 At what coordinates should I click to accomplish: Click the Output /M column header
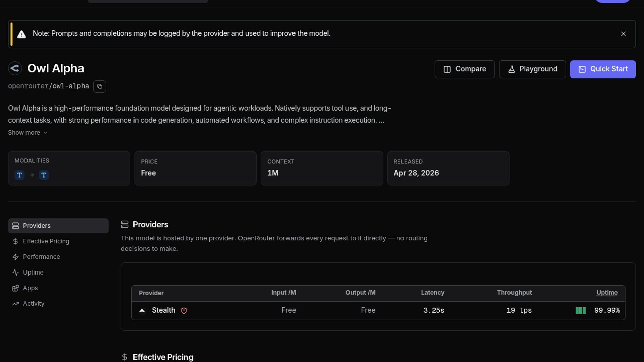click(361, 293)
